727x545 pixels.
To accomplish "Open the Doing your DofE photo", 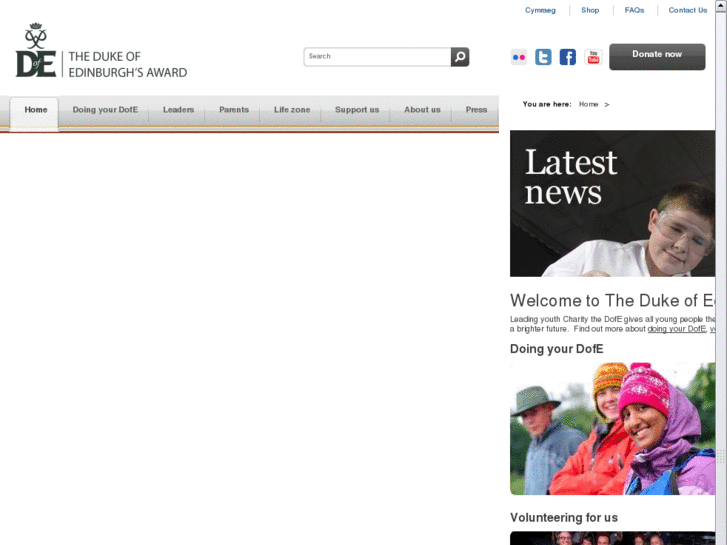I will click(612, 429).
